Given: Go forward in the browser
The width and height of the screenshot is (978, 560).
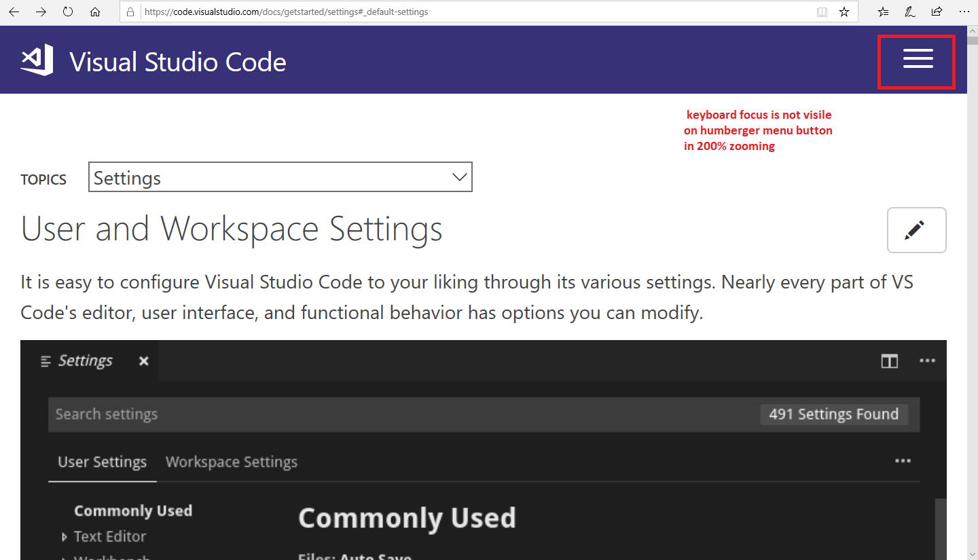Looking at the screenshot, I should [41, 12].
